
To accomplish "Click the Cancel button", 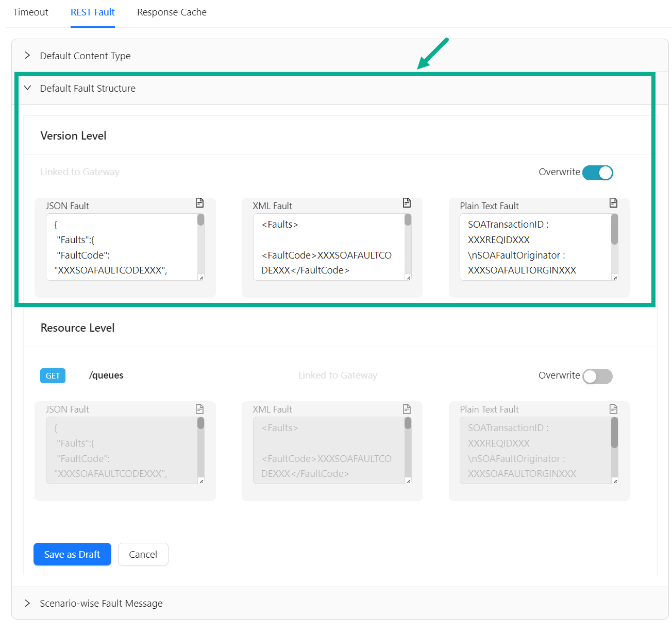I will click(x=143, y=554).
